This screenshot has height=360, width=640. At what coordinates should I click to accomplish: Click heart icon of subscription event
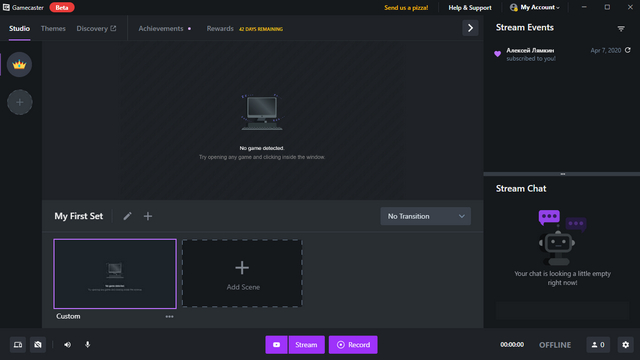pyautogui.click(x=497, y=54)
